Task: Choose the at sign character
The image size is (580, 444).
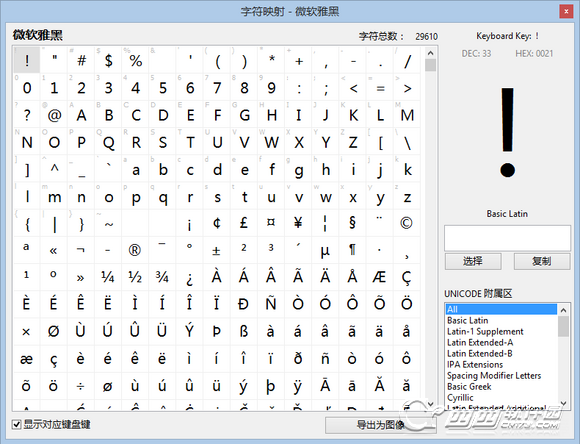Action: (x=54, y=115)
